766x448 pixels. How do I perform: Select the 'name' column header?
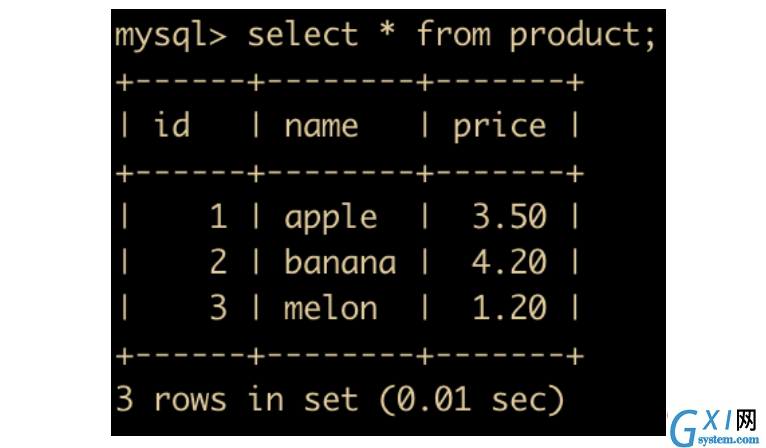(x=321, y=127)
